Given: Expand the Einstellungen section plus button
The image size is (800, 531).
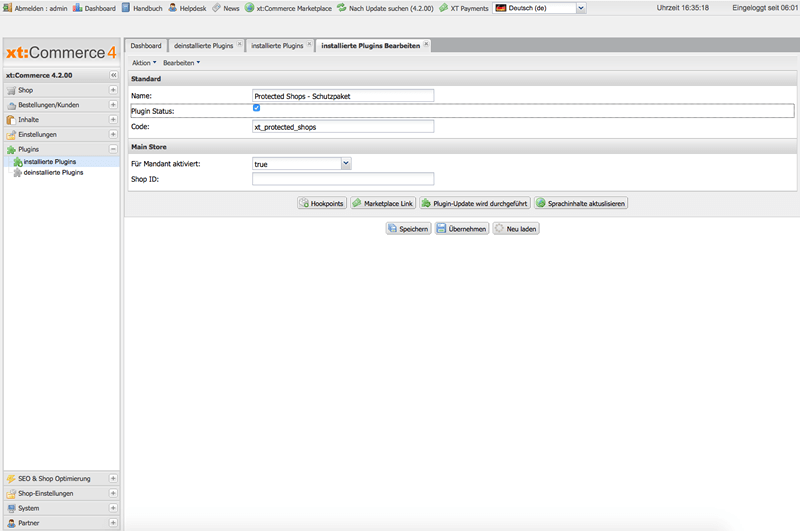Looking at the screenshot, I should coord(113,134).
